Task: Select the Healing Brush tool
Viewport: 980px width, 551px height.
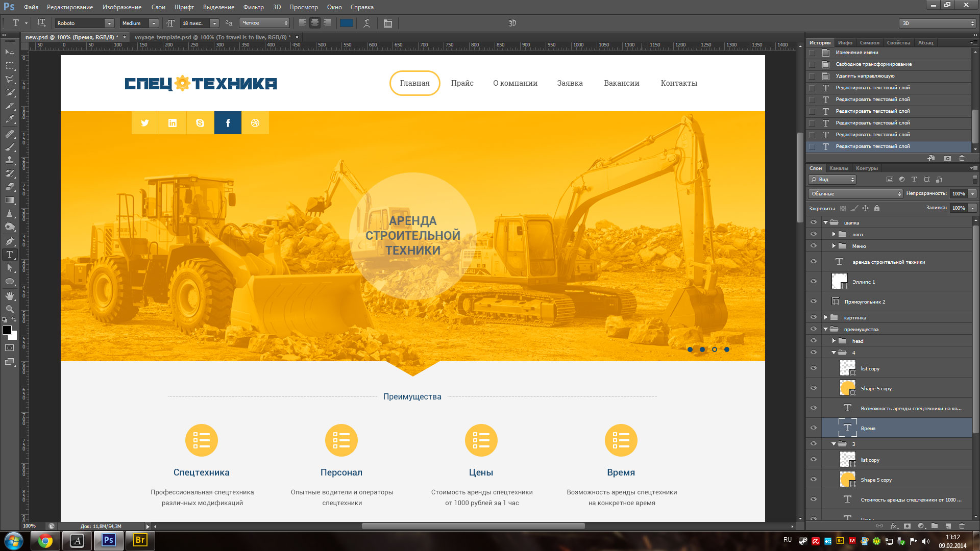Action: (x=9, y=134)
